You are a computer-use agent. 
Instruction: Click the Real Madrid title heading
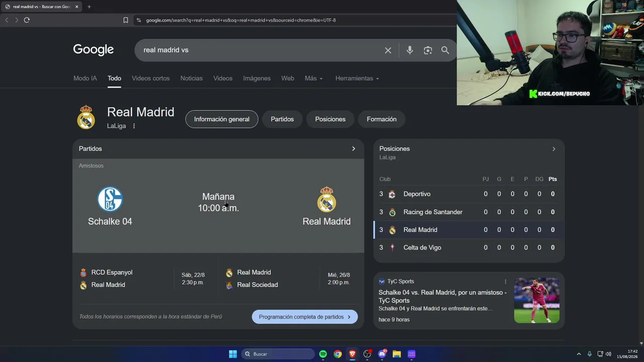(x=141, y=112)
